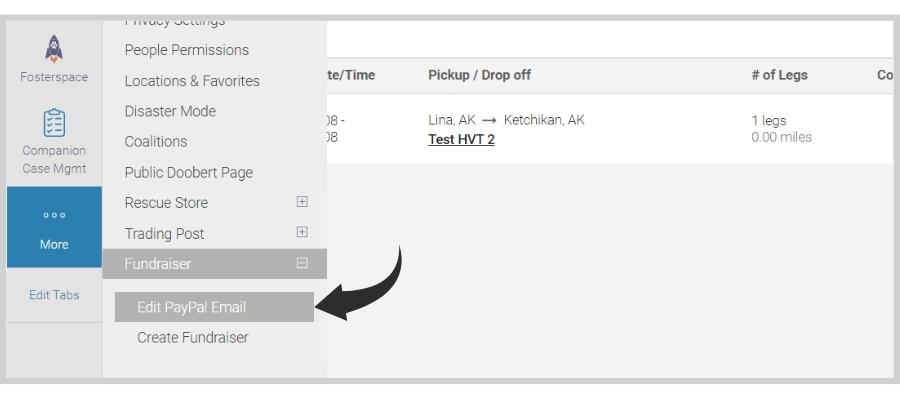This screenshot has height=400, width=900.
Task: Click the Trading Post menu label
Action: click(164, 234)
